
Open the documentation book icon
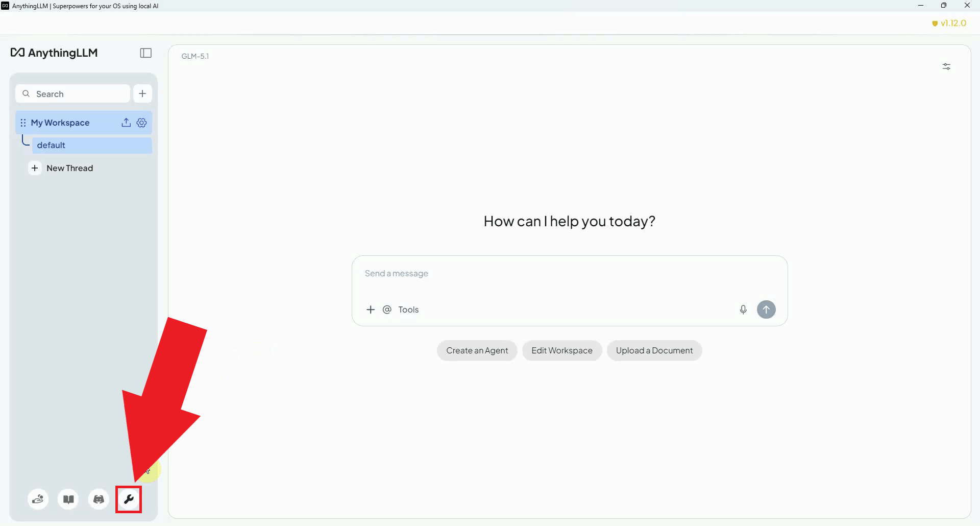(68, 499)
